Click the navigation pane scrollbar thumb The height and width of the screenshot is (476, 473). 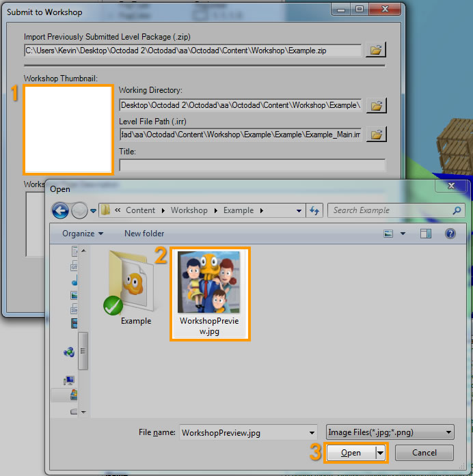pyautogui.click(x=83, y=351)
